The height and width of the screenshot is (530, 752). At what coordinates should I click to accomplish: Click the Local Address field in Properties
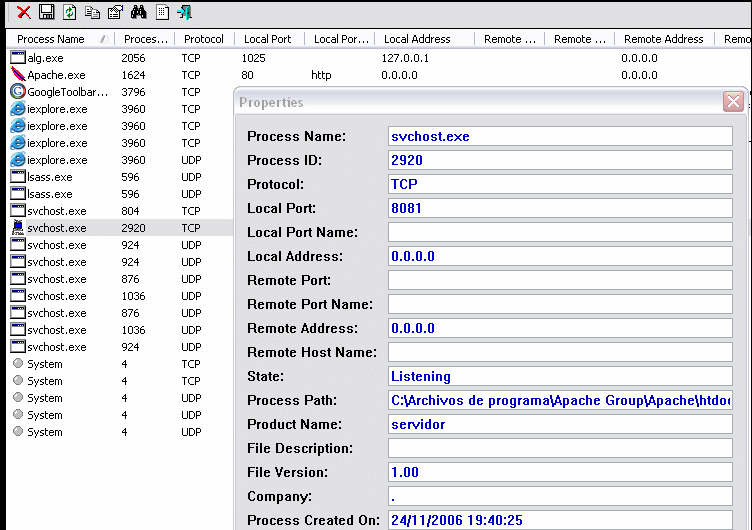tap(560, 256)
